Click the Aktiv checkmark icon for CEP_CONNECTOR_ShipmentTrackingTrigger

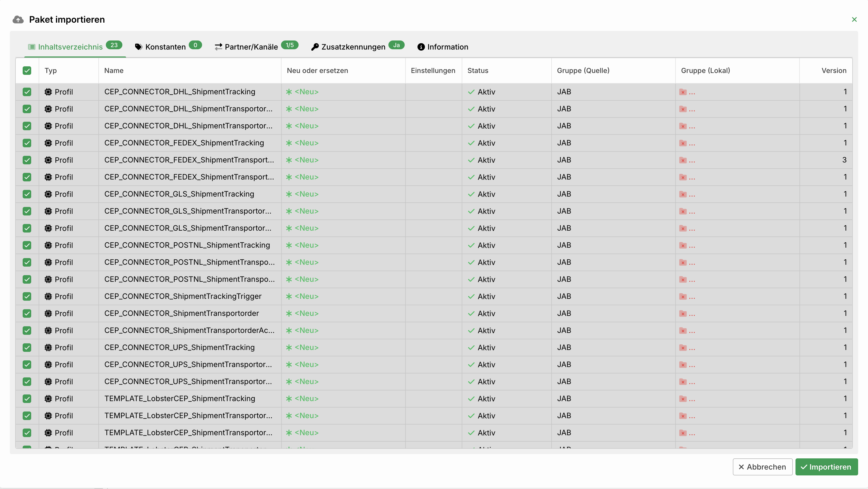[x=471, y=296]
